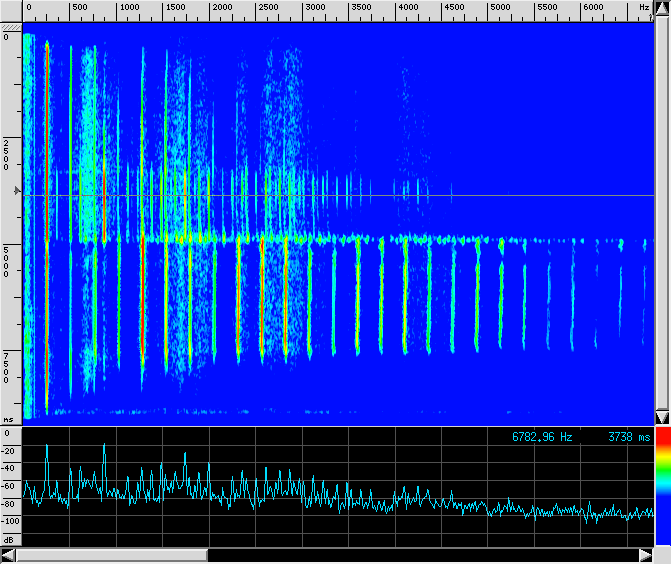Click the Hz unit label on the top ruler
Image resolution: width=671 pixels, height=564 pixels.
coord(643,8)
